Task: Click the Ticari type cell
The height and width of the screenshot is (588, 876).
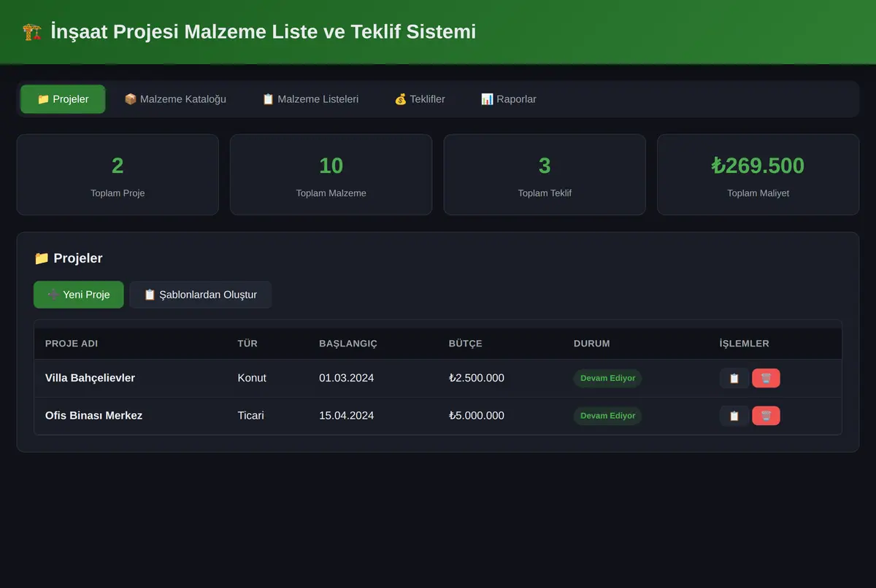Action: pyautogui.click(x=251, y=416)
